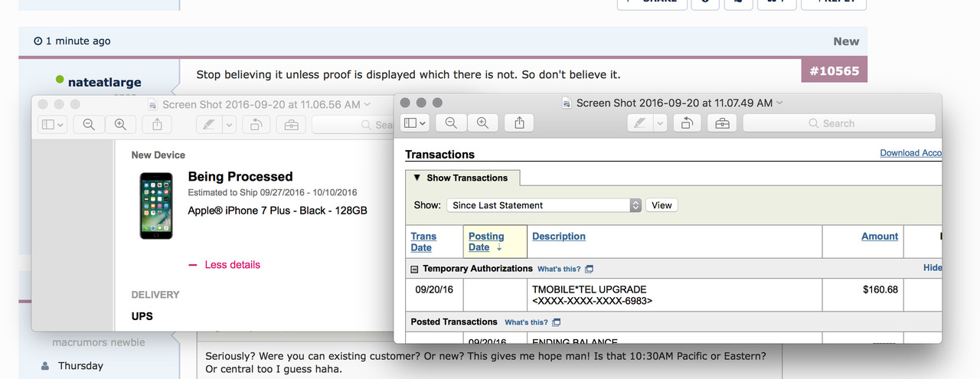Screen dimensions: 980x379
Task: Select the TMOBILE*TEL UPGRADE description
Action: pos(590,289)
